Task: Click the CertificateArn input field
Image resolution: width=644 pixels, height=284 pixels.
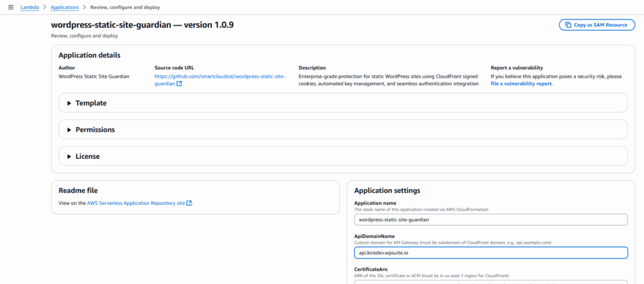Action: tap(491, 282)
